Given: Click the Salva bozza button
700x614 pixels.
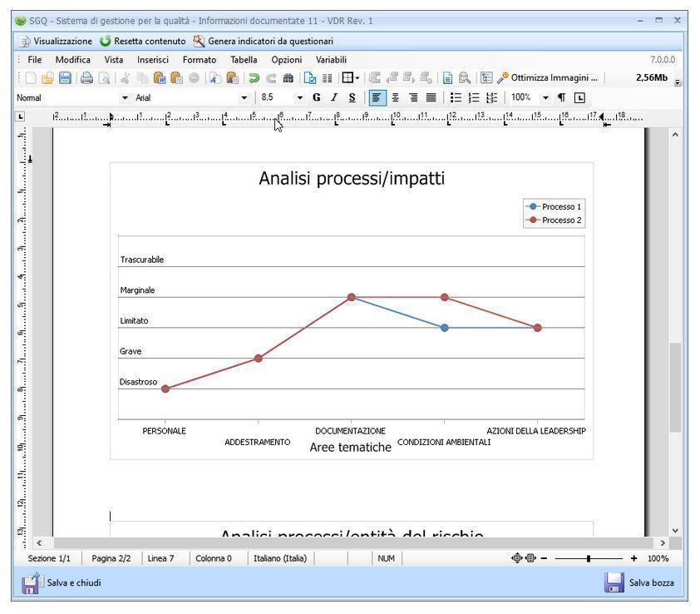Looking at the screenshot, I should pyautogui.click(x=639, y=582).
